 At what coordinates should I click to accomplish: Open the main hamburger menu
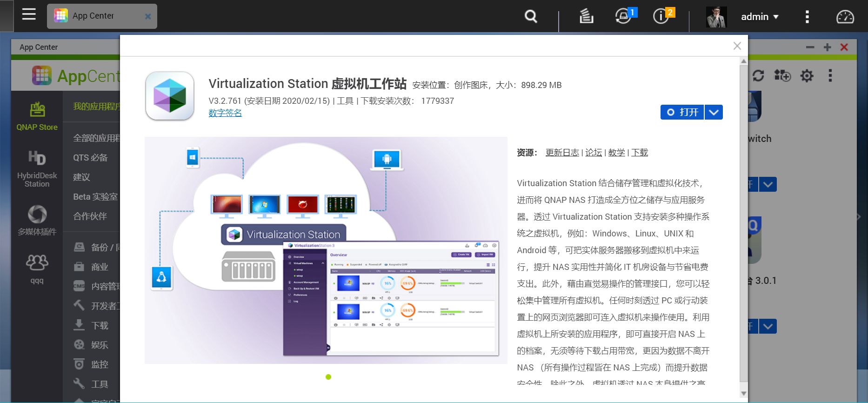[29, 15]
